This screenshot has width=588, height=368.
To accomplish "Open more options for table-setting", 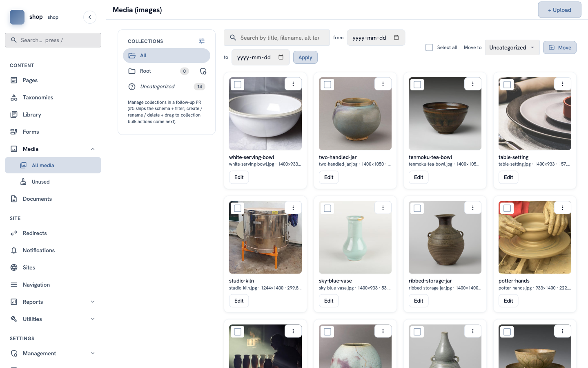I will [563, 84].
